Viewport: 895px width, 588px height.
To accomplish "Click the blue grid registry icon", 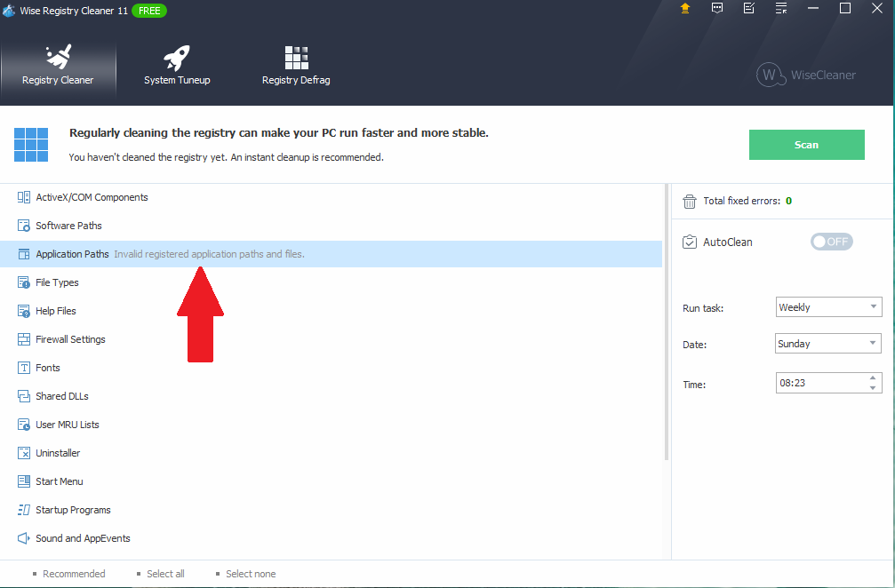I will pyautogui.click(x=31, y=145).
